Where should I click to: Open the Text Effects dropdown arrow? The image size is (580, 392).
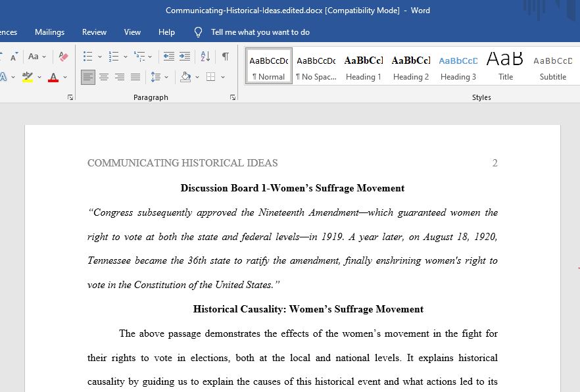coord(13,77)
